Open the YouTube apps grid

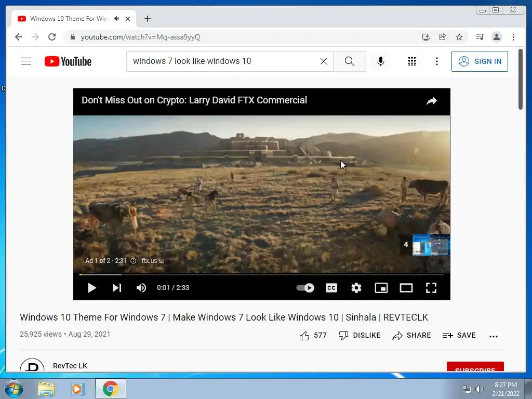[412, 61]
